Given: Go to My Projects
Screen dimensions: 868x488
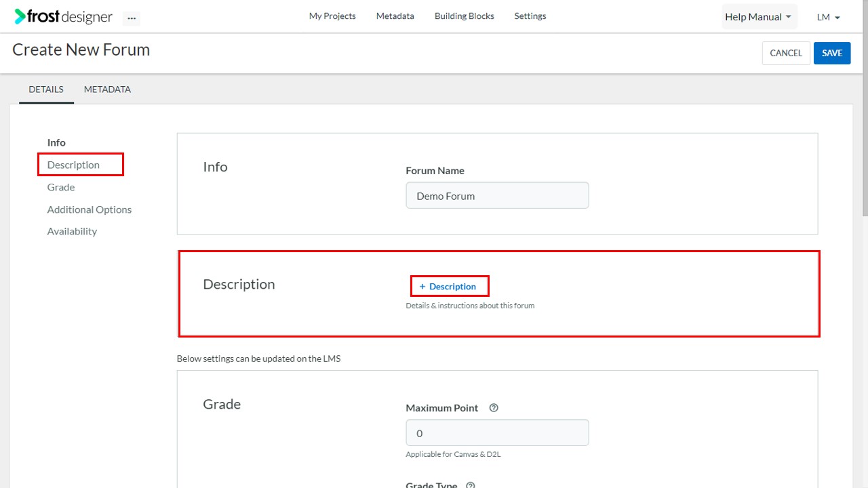Looking at the screenshot, I should pyautogui.click(x=332, y=16).
